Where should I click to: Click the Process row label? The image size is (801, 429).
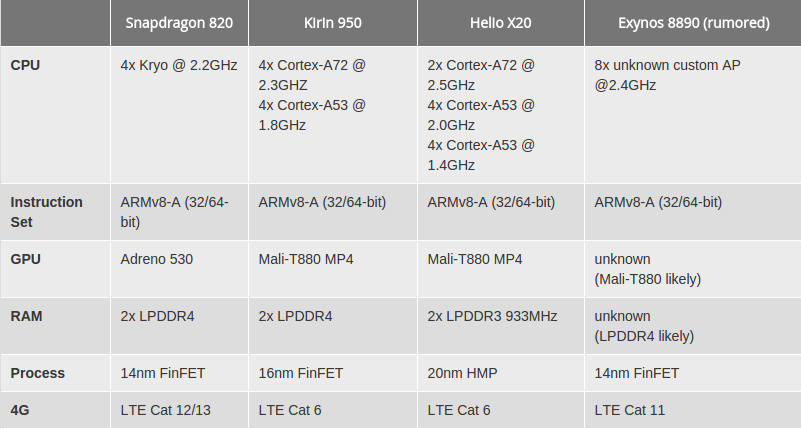[x=37, y=373]
